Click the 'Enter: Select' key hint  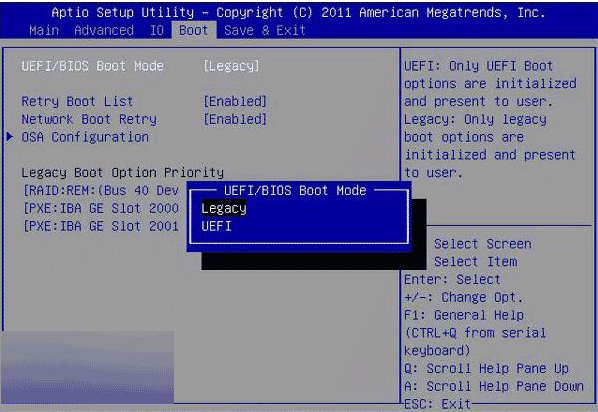pyautogui.click(x=452, y=280)
